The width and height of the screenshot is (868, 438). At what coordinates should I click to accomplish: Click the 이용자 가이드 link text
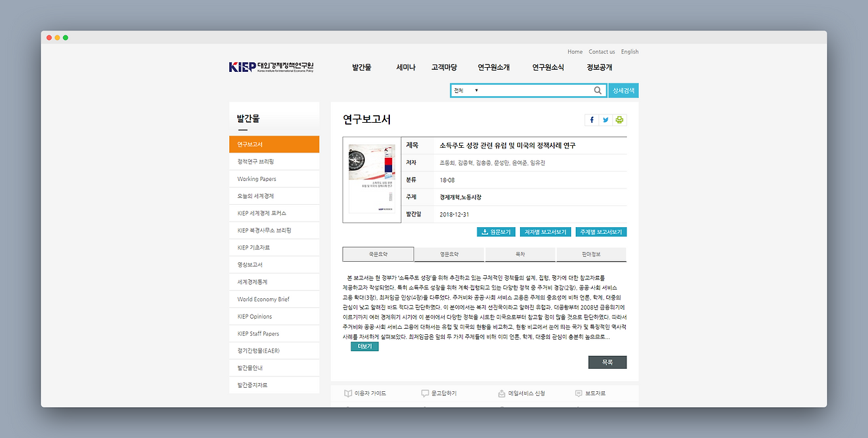(x=370, y=393)
